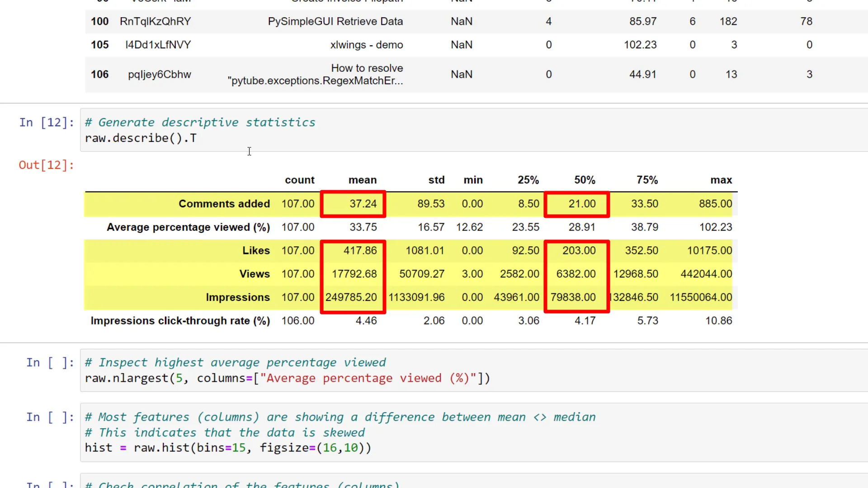The image size is (868, 488).
Task: Select the Average percentage viewed (%) row label
Action: point(189,227)
